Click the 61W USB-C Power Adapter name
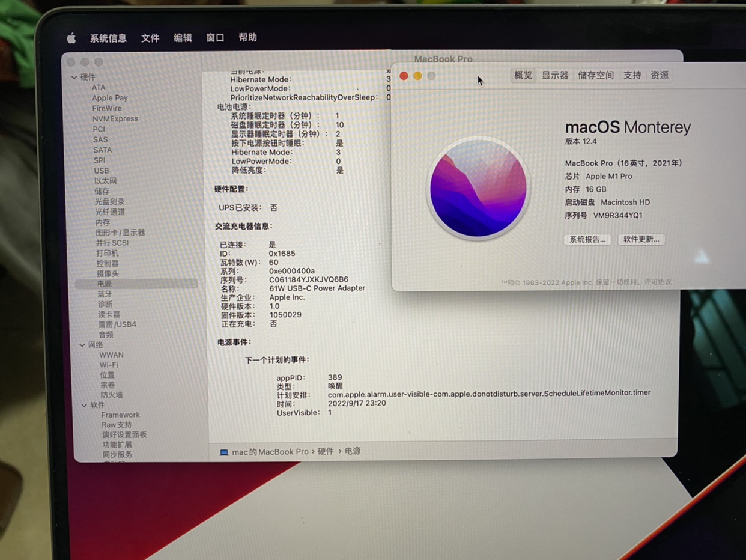The width and height of the screenshot is (746, 560). pos(317,288)
